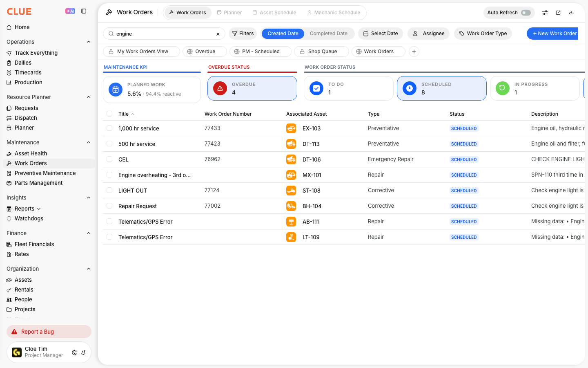Select the 1,000 hr service row checkbox

(109, 128)
